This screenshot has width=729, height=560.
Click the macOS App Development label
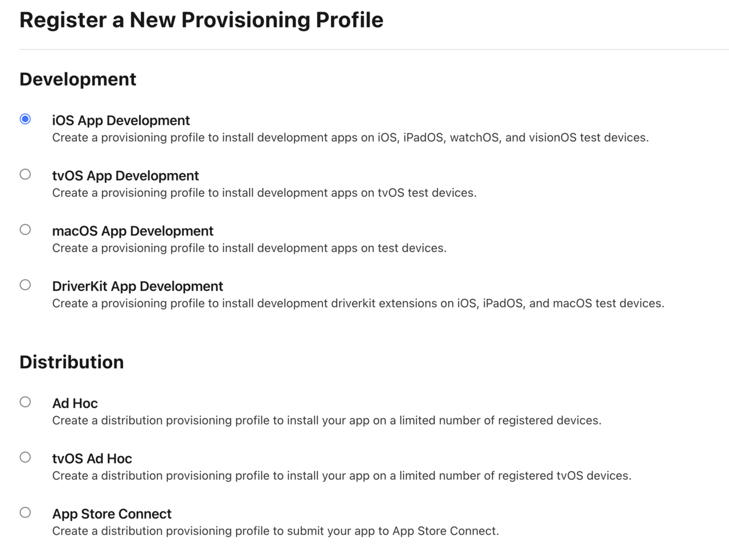coord(133,231)
